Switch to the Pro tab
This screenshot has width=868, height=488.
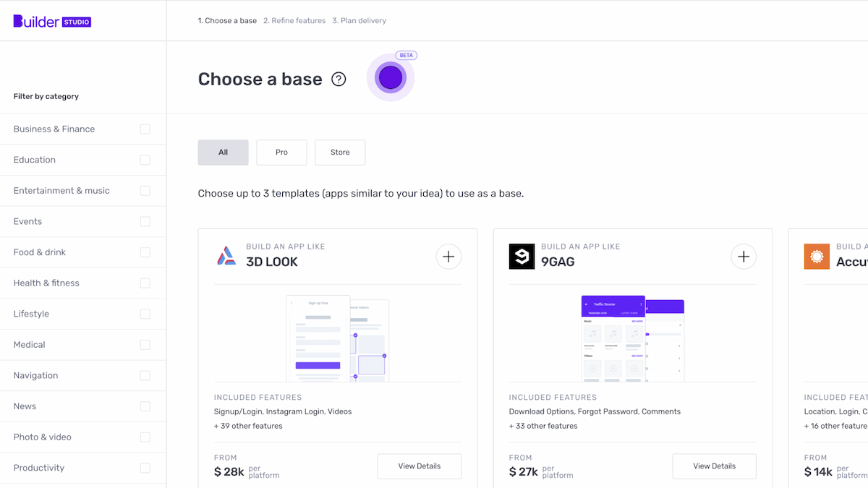click(x=281, y=153)
